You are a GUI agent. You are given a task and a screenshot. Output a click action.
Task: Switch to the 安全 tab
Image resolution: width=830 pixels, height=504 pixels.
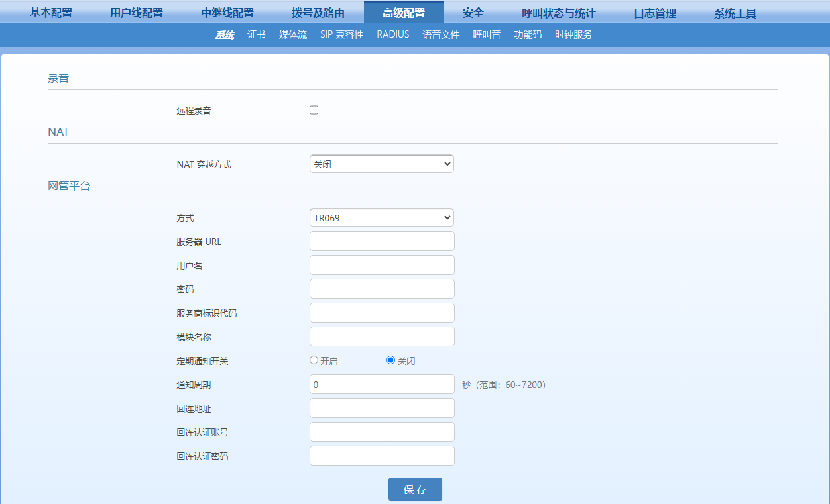click(x=473, y=13)
